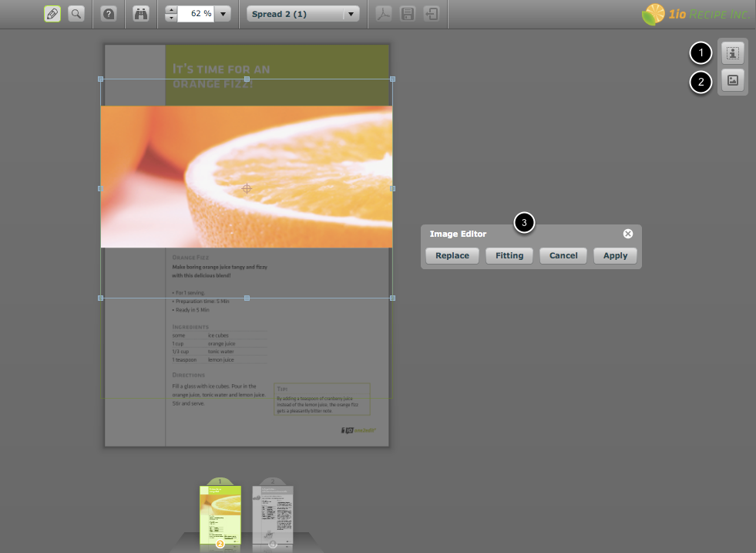756x553 pixels.
Task: Increase zoom using the stepper up arrow
Action: point(170,9)
